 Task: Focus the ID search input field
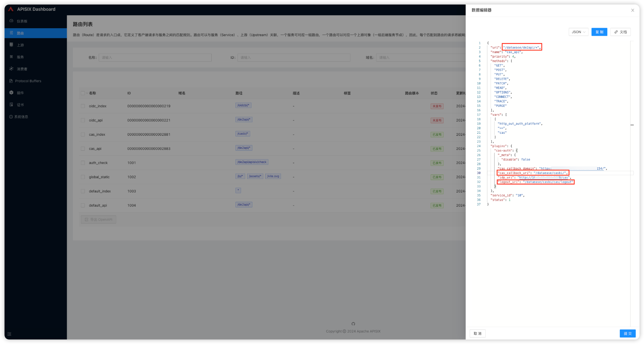[x=294, y=58]
